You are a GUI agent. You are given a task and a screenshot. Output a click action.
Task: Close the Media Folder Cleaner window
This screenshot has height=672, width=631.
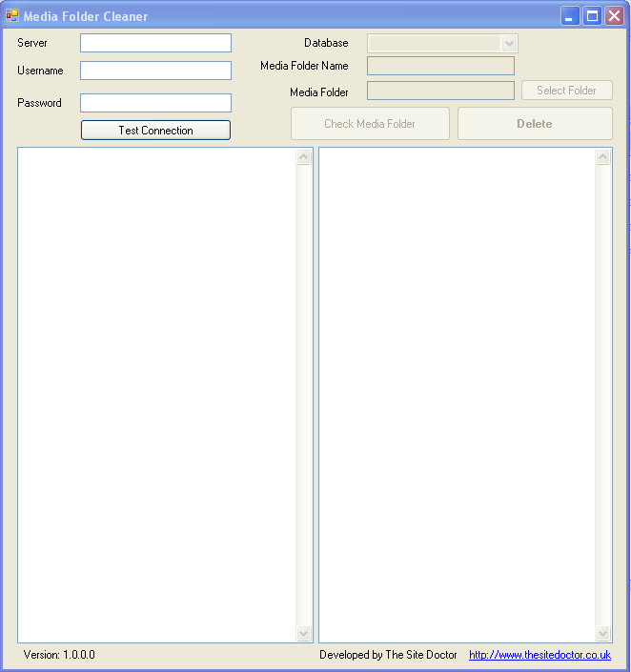point(614,16)
